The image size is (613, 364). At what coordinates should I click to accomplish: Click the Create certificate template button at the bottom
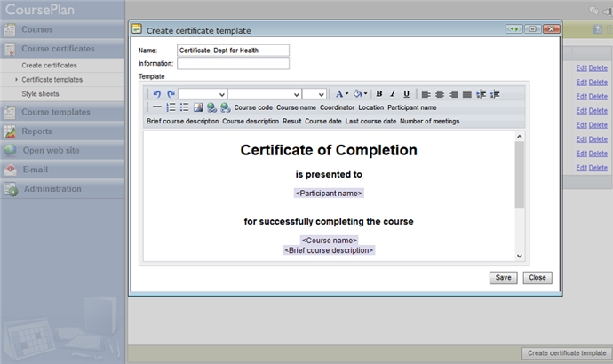(x=567, y=353)
